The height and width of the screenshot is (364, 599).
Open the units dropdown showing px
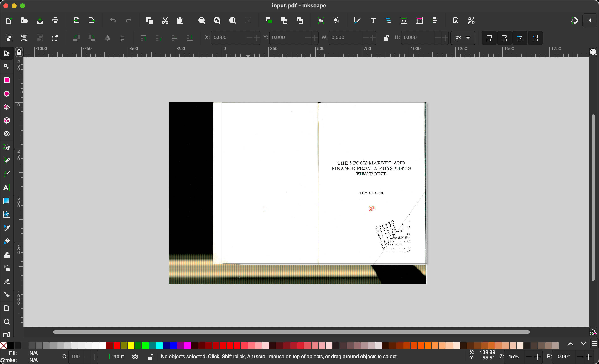[x=462, y=38]
